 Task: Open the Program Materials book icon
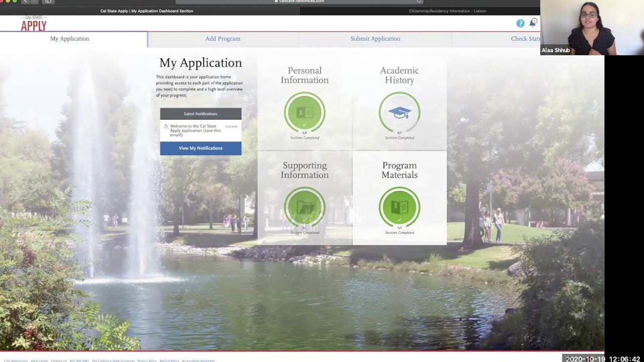[x=399, y=207]
